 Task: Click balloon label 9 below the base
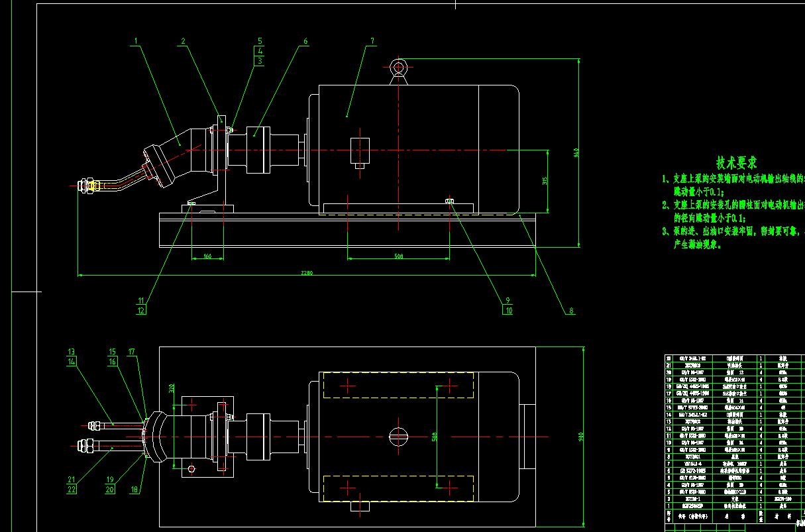click(x=508, y=299)
